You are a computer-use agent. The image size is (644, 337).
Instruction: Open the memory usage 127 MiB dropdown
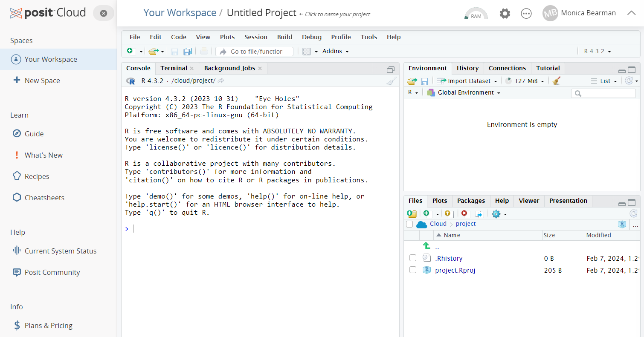point(525,81)
